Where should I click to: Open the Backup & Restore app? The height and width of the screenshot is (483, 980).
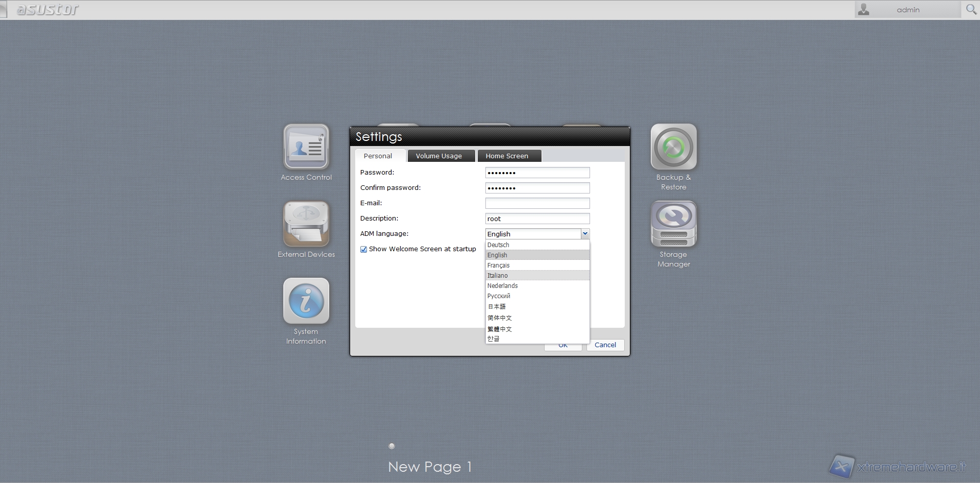[x=673, y=147]
